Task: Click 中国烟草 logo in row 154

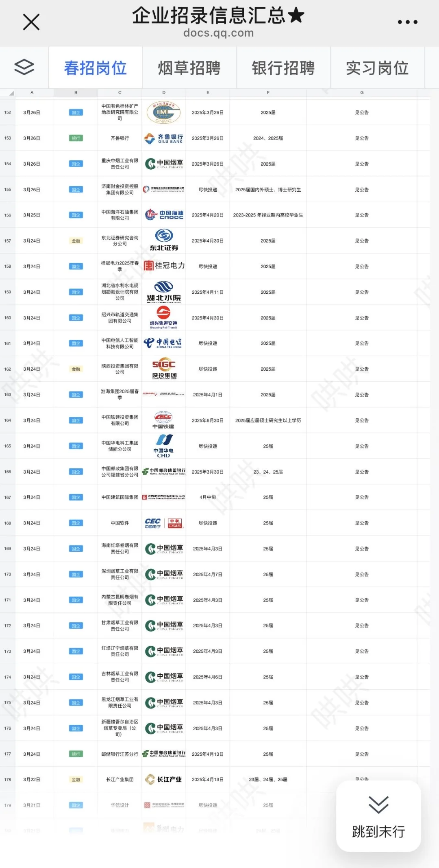Action: tap(164, 164)
